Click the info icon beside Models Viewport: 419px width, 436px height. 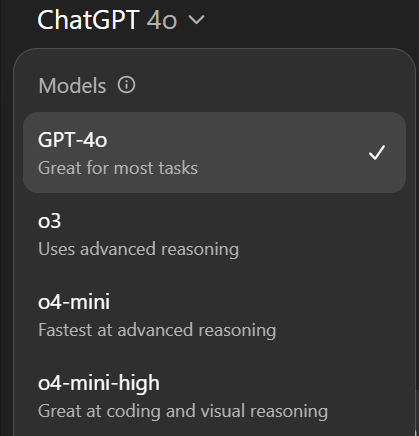[126, 85]
